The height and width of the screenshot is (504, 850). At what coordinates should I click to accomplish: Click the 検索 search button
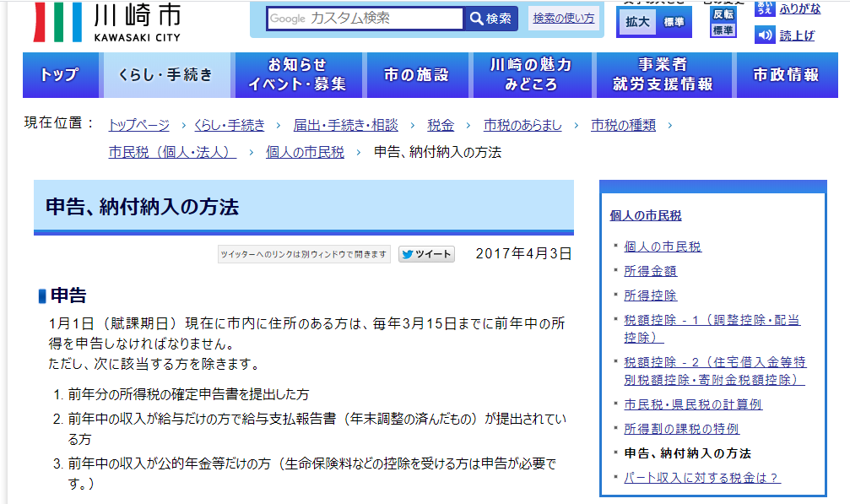(x=491, y=19)
